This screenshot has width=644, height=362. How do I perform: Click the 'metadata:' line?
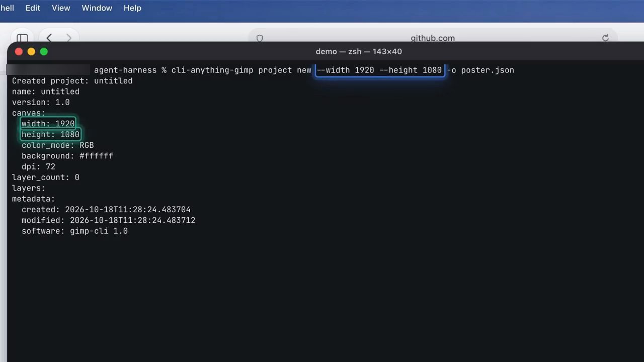point(34,199)
